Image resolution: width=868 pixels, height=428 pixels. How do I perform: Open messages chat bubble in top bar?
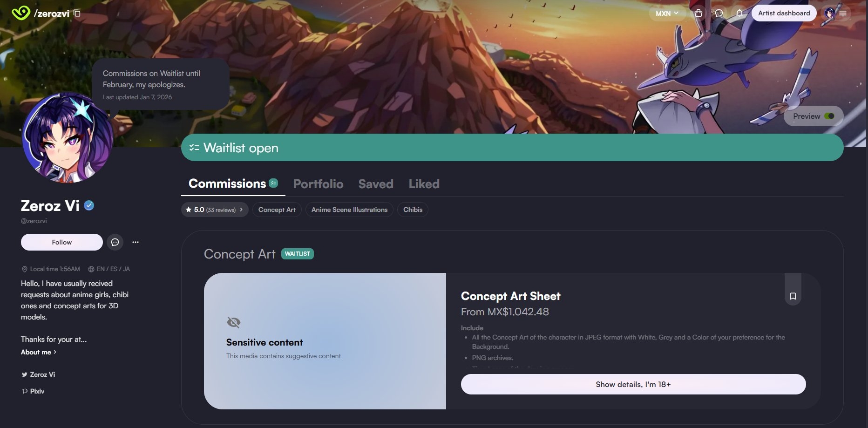point(719,13)
